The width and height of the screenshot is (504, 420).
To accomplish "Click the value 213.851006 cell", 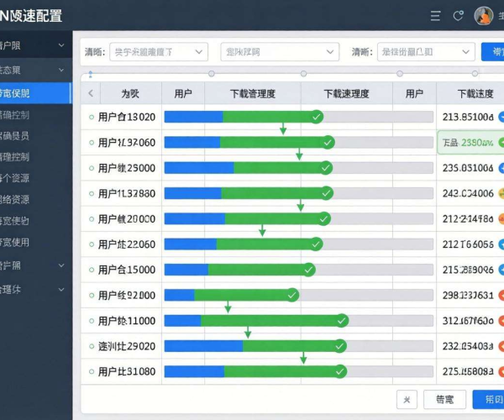I will (468, 117).
